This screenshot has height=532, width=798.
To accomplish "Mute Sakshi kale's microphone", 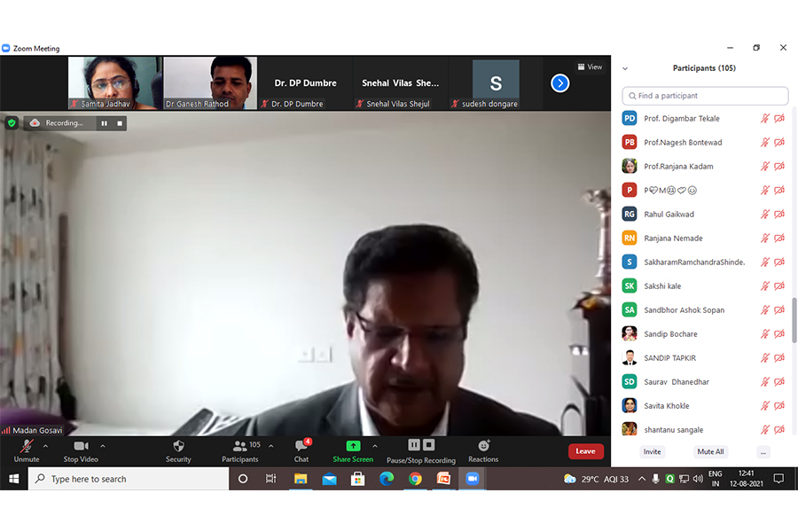I will [x=764, y=286].
